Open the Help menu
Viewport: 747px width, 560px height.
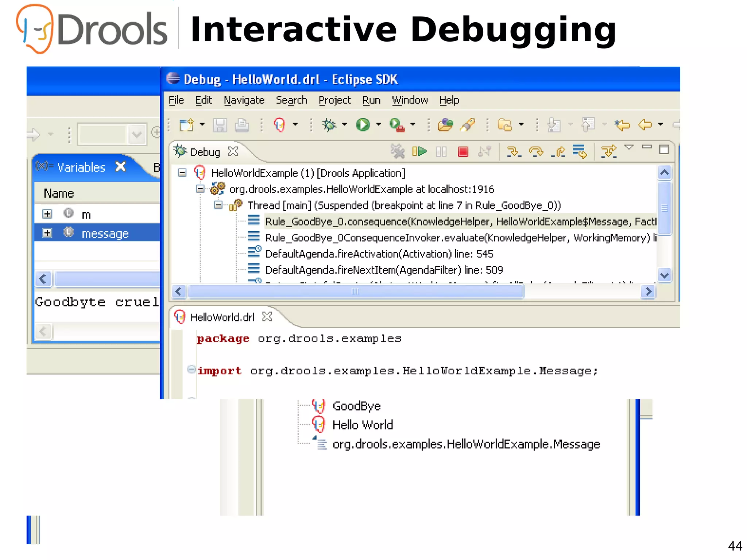(x=449, y=100)
